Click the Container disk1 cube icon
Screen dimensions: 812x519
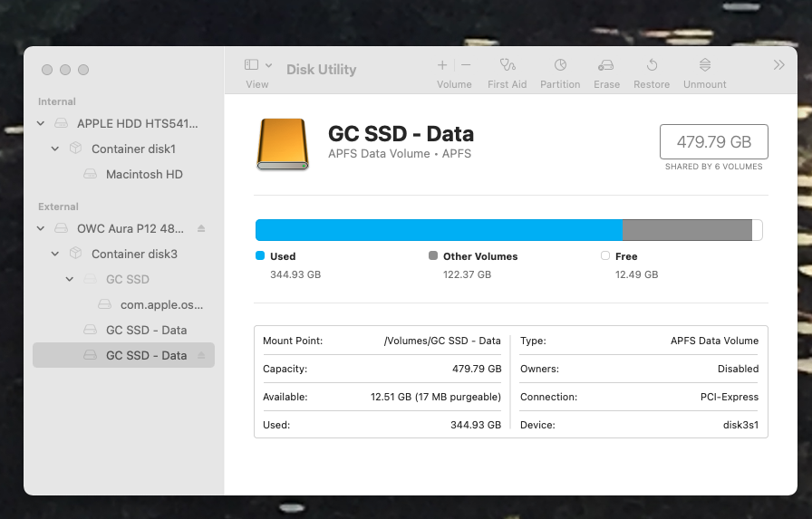(75, 149)
